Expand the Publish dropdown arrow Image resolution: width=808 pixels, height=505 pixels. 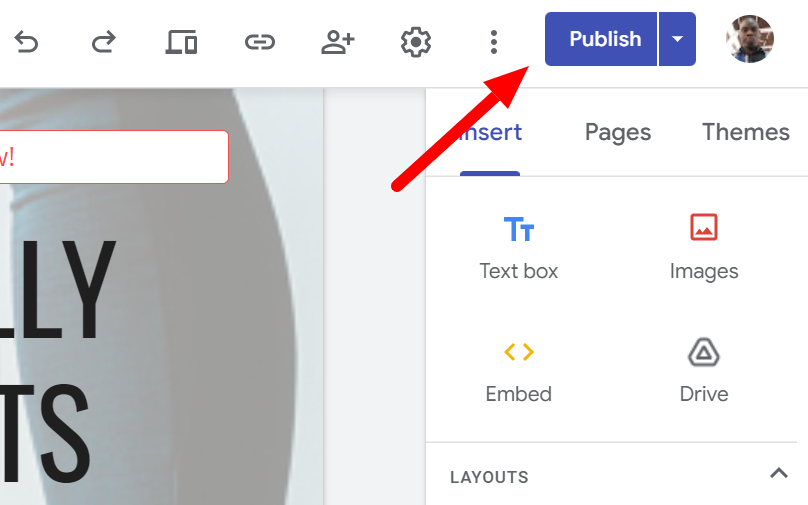point(677,39)
